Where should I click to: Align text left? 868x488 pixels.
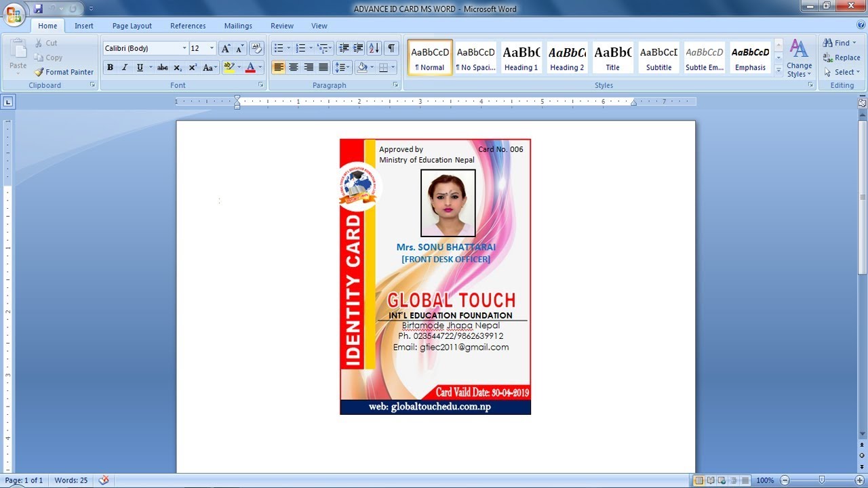(279, 67)
